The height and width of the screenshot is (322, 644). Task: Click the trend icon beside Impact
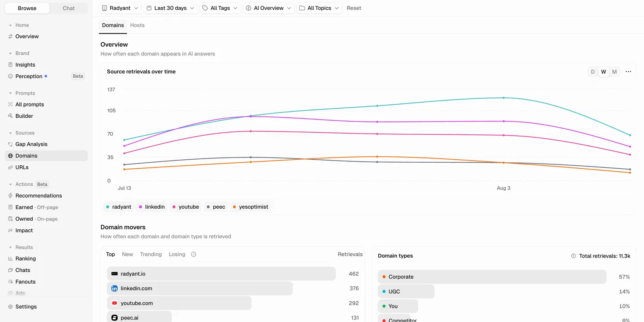[x=10, y=231]
